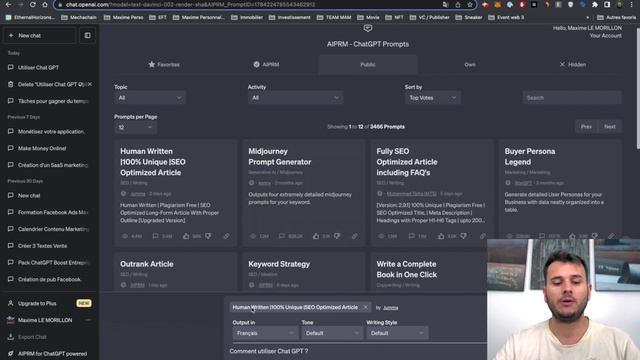Open Immobilier bookmarks folder

pyautogui.click(x=247, y=18)
